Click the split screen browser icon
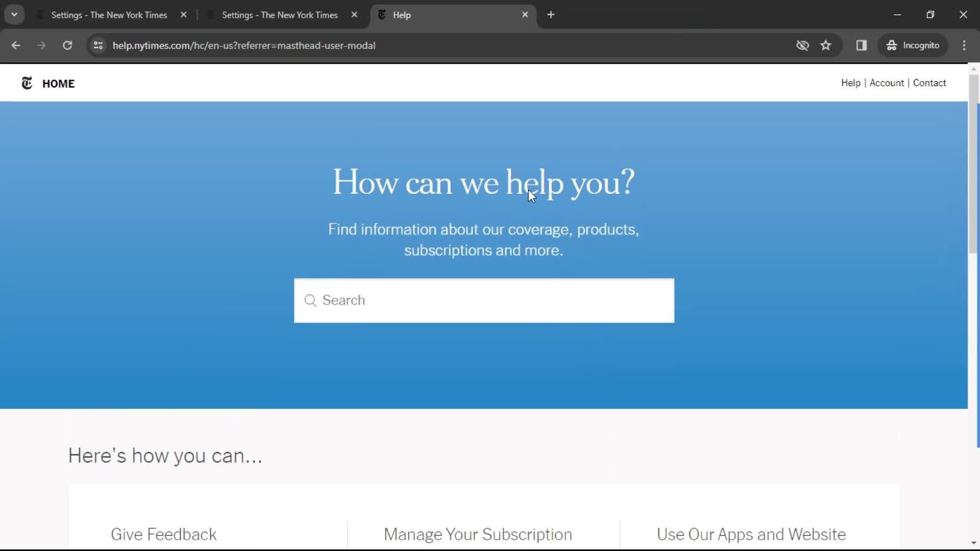Screen dimensions: 980x551 click(862, 45)
